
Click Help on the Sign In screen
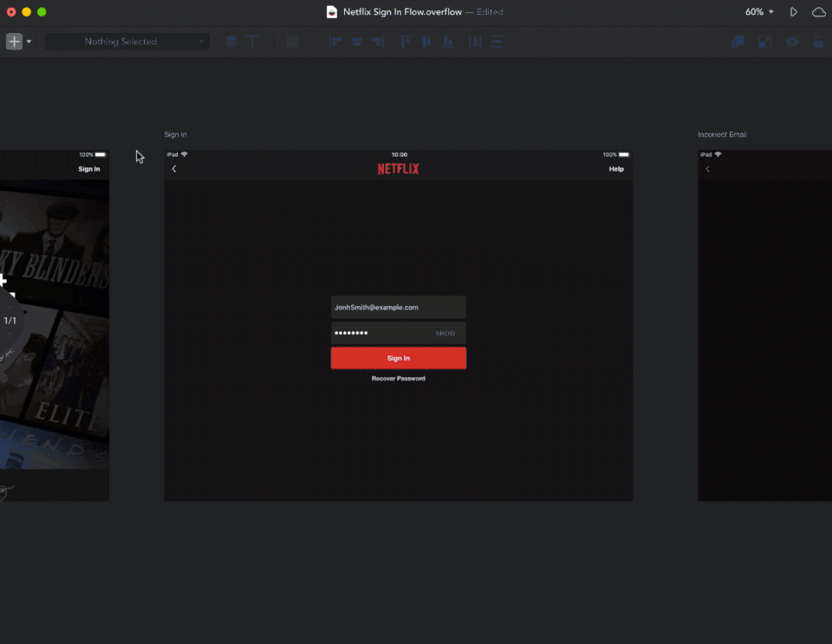tap(616, 169)
